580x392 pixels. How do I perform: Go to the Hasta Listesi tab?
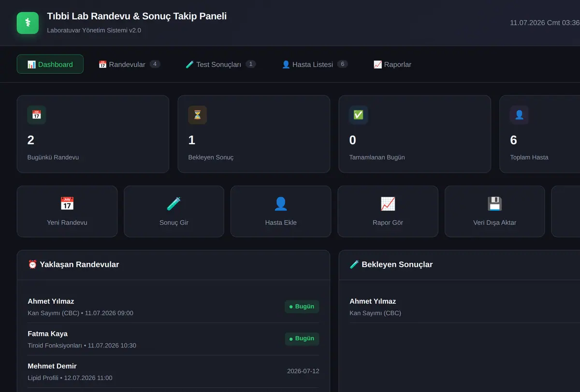pyautogui.click(x=315, y=64)
